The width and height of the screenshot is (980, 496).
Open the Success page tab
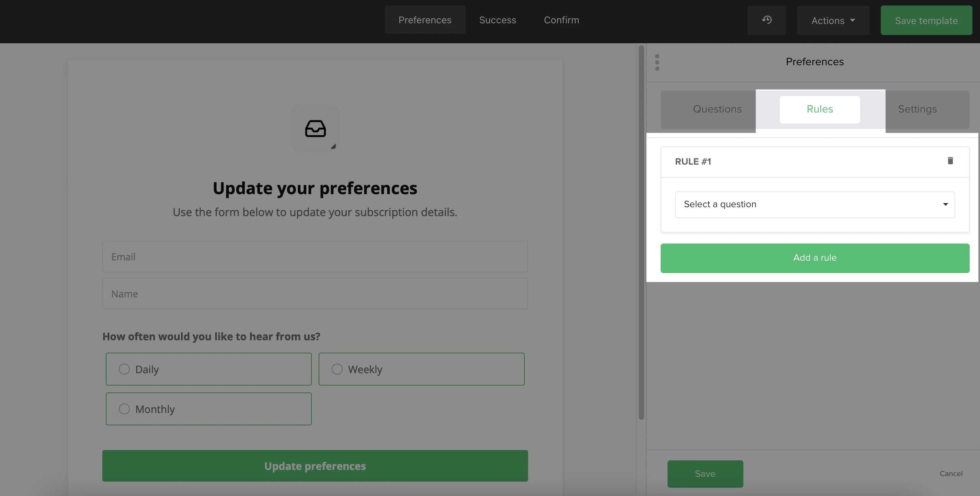point(497,20)
